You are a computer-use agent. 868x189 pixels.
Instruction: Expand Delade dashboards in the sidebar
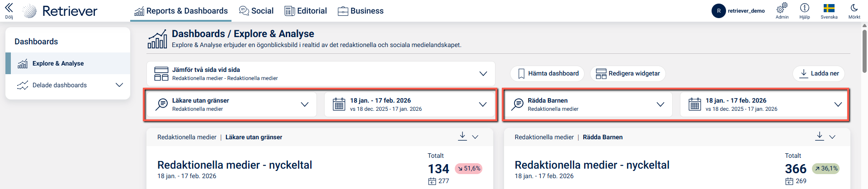(x=119, y=85)
